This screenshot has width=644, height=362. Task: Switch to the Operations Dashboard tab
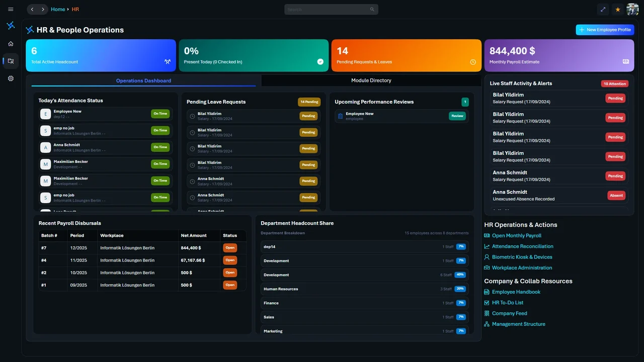tap(143, 80)
